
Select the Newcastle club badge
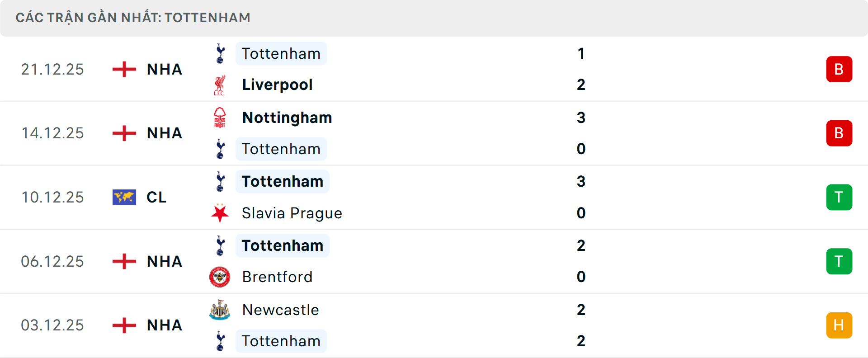click(x=220, y=310)
